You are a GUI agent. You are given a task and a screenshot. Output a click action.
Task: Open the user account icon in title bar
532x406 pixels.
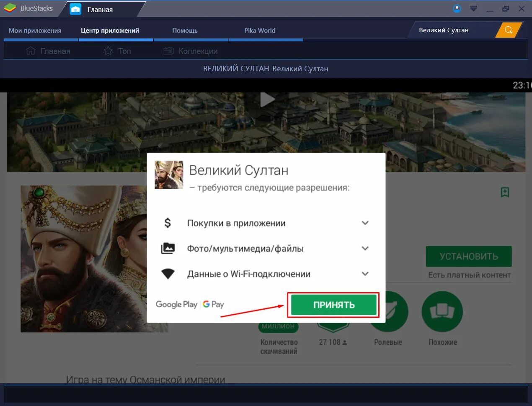pyautogui.click(x=457, y=8)
